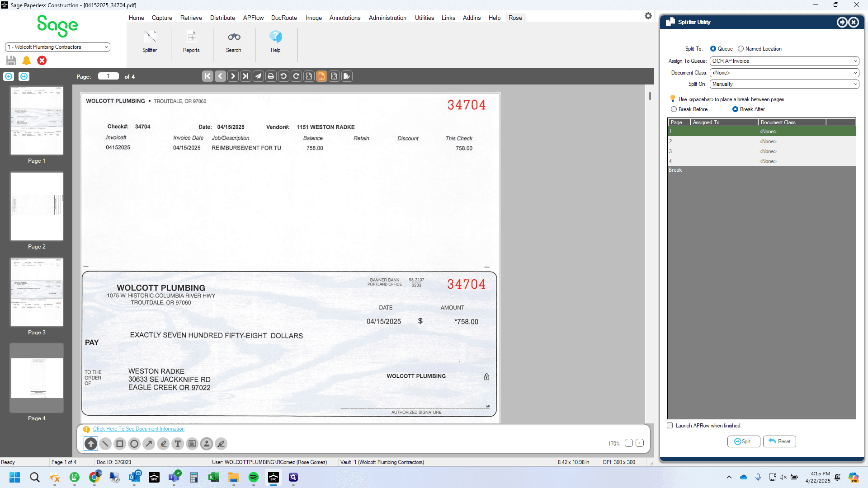The width and height of the screenshot is (868, 488).
Task: Open the Document Class dropdown
Action: pos(784,73)
